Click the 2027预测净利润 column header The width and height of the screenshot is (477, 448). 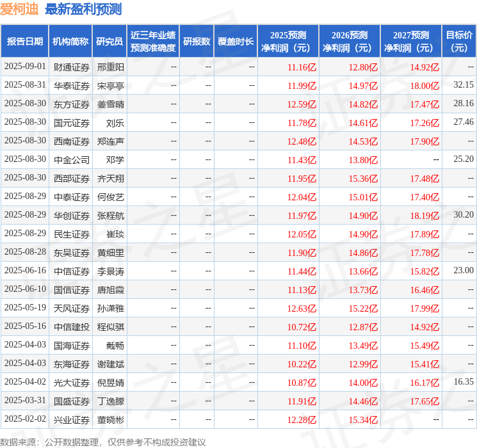411,41
